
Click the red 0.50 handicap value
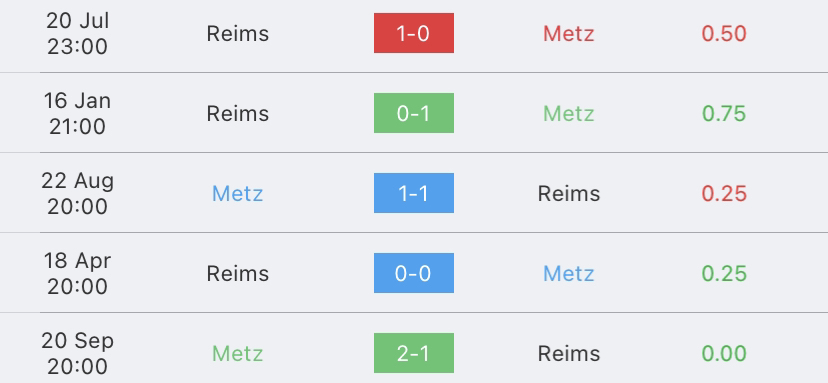coord(724,33)
